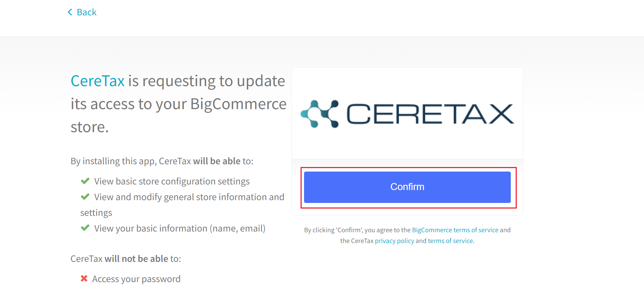Go Back to the previous page
This screenshot has width=644, height=295.
point(86,12)
